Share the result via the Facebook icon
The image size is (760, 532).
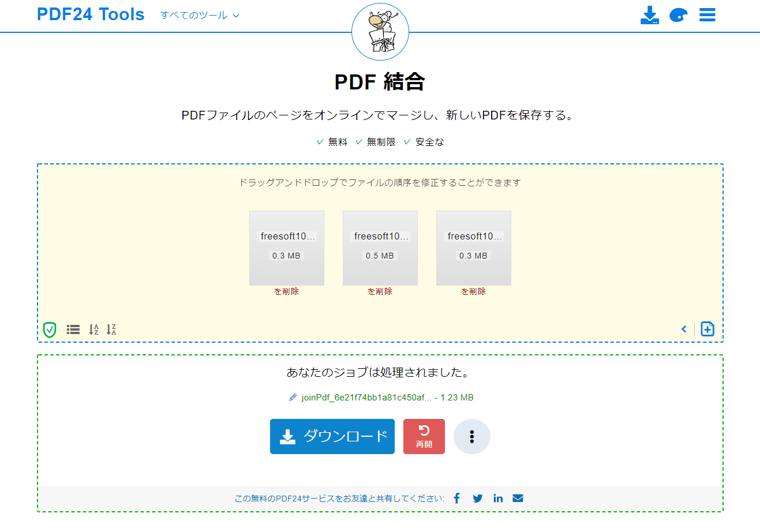[x=456, y=497]
